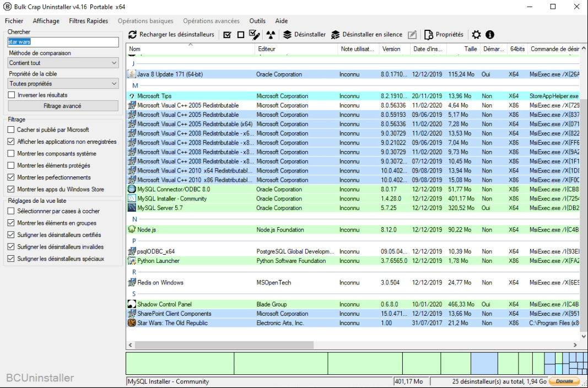Click the psqlODBC_x64 app icon

tap(132, 251)
